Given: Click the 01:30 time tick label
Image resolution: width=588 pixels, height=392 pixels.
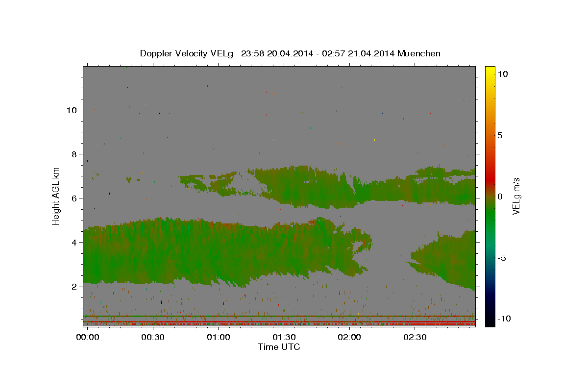Looking at the screenshot, I should coord(284,338).
